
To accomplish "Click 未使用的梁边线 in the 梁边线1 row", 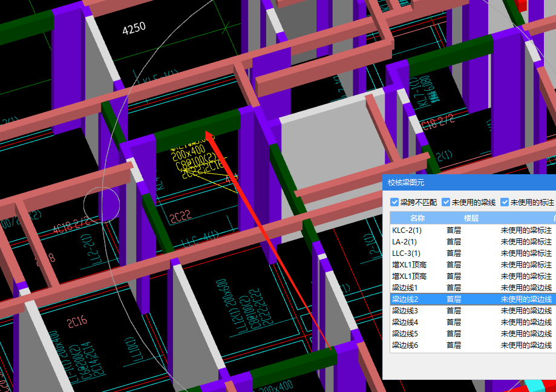I will [526, 288].
